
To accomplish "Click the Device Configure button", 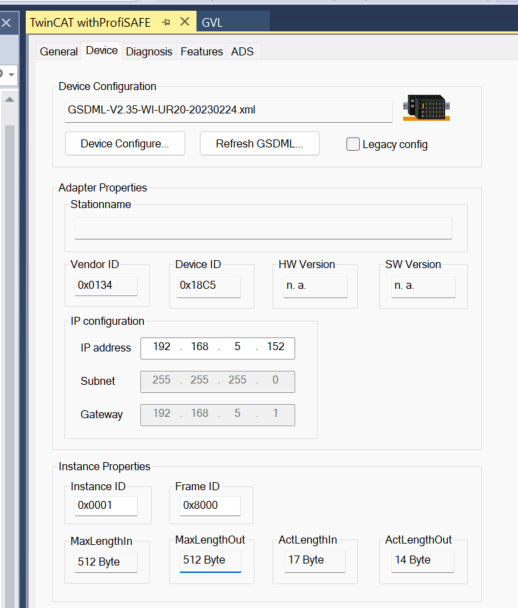I will 125,144.
